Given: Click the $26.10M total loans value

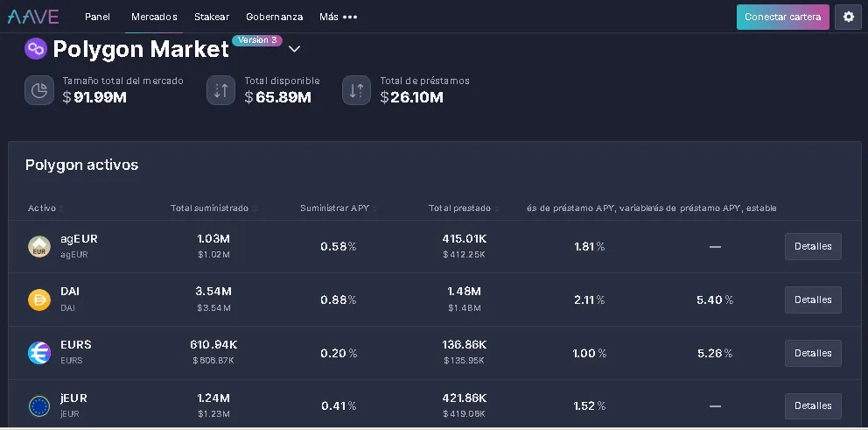Looking at the screenshot, I should tap(412, 97).
